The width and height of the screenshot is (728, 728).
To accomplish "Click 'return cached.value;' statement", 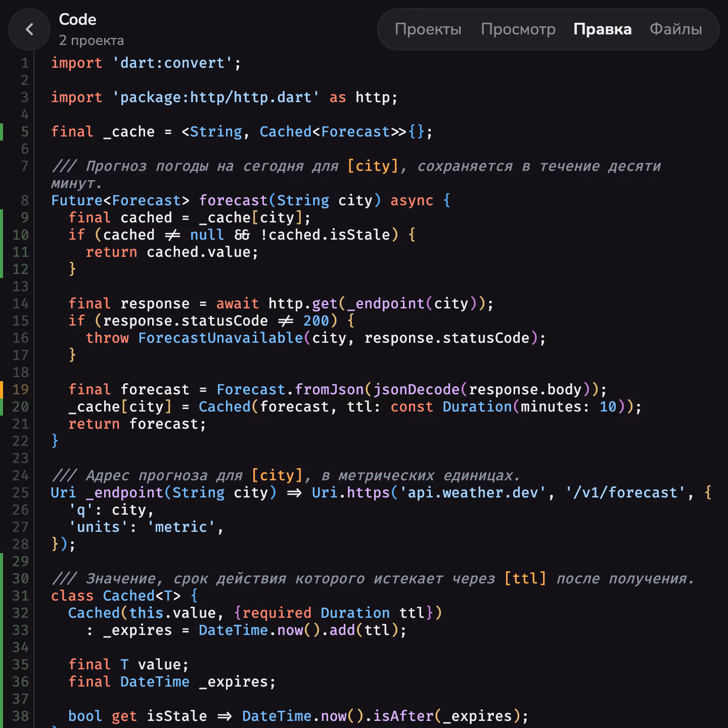I will click(172, 252).
